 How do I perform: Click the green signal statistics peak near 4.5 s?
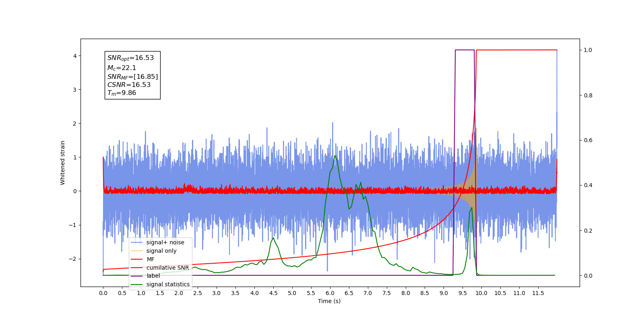[x=273, y=238]
